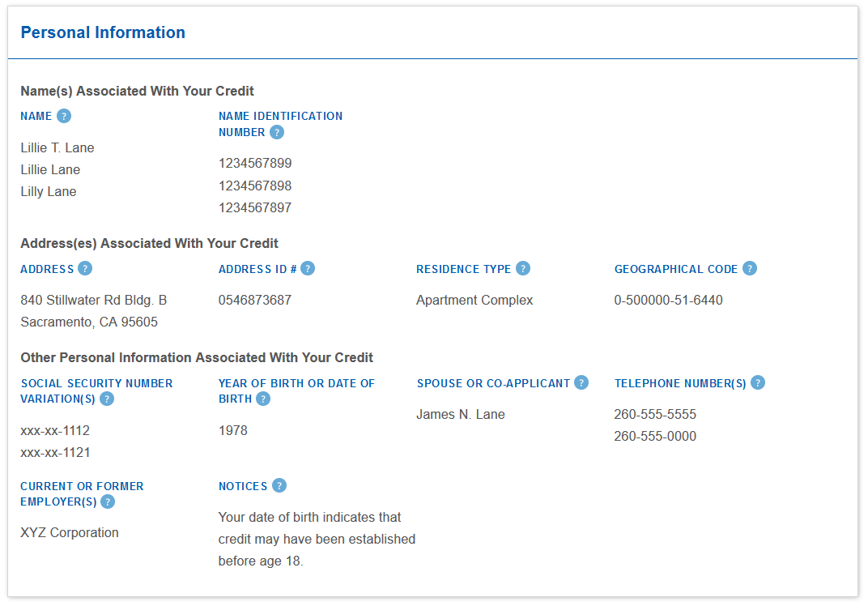Viewport: 868px width, 606px height.
Task: Click Spouse or Co-Applicant help icon
Action: (581, 382)
